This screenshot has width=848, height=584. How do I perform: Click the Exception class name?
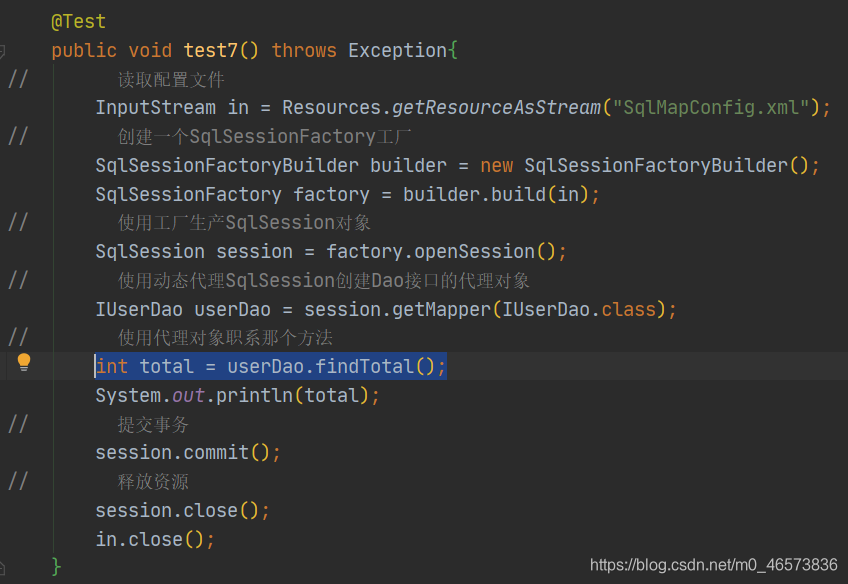(398, 50)
